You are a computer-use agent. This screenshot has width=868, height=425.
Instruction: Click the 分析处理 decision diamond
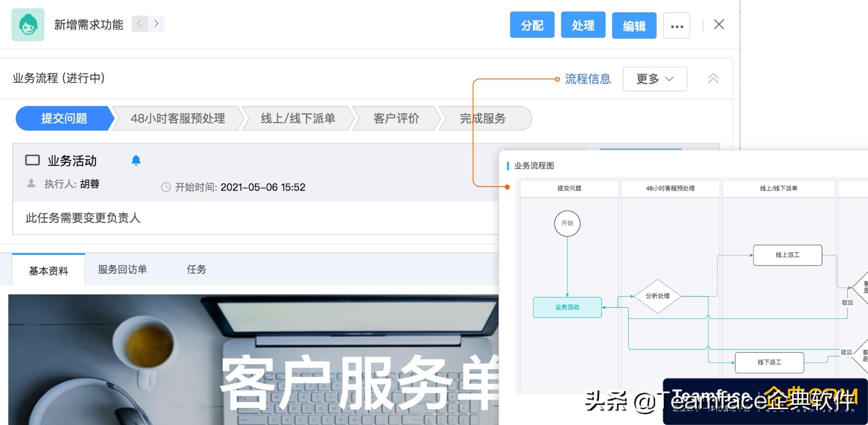point(657,296)
